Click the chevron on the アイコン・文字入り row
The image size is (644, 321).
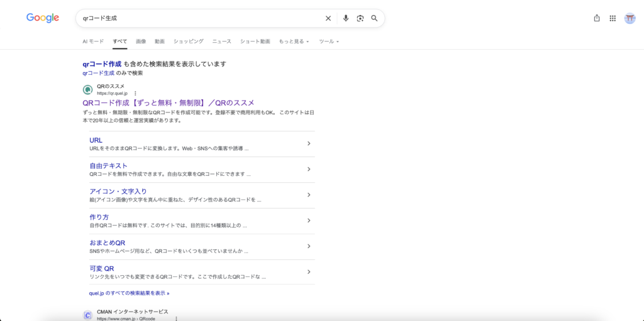click(x=309, y=195)
